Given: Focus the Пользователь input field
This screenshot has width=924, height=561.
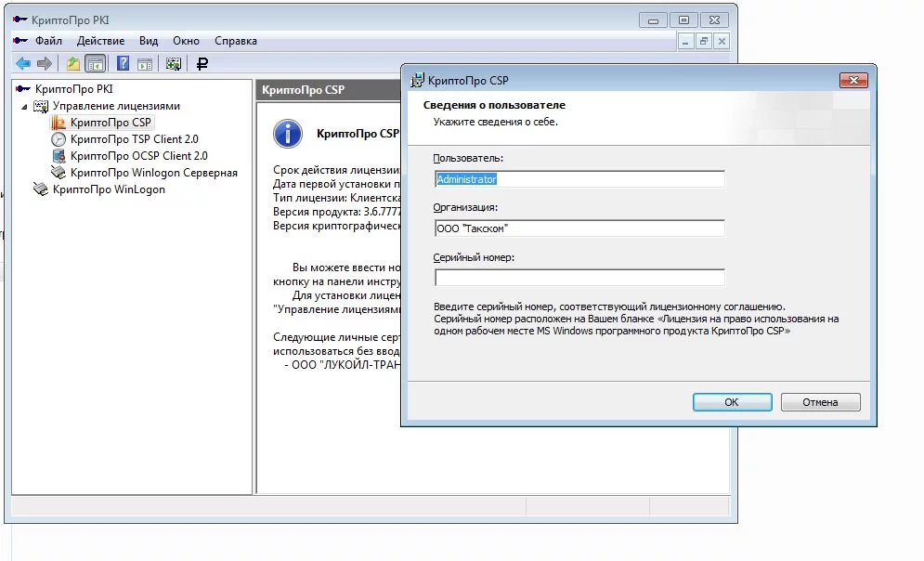Looking at the screenshot, I should point(579,179).
